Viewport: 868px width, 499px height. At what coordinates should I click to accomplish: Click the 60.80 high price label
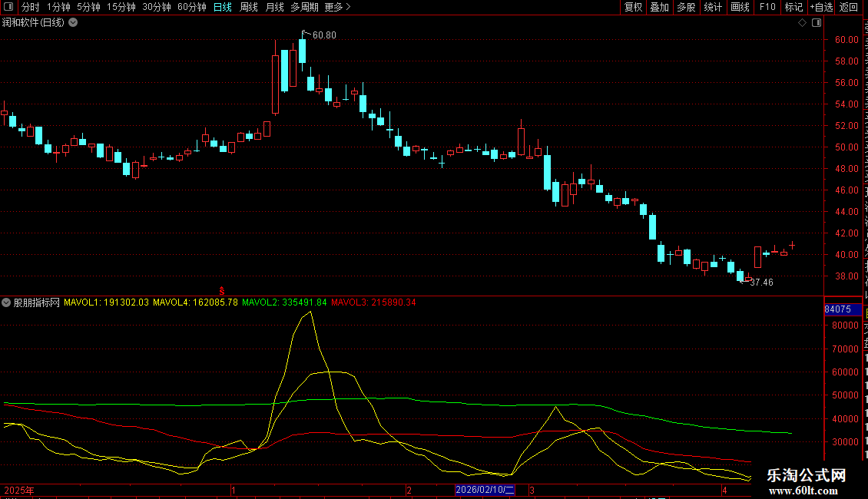(324, 35)
